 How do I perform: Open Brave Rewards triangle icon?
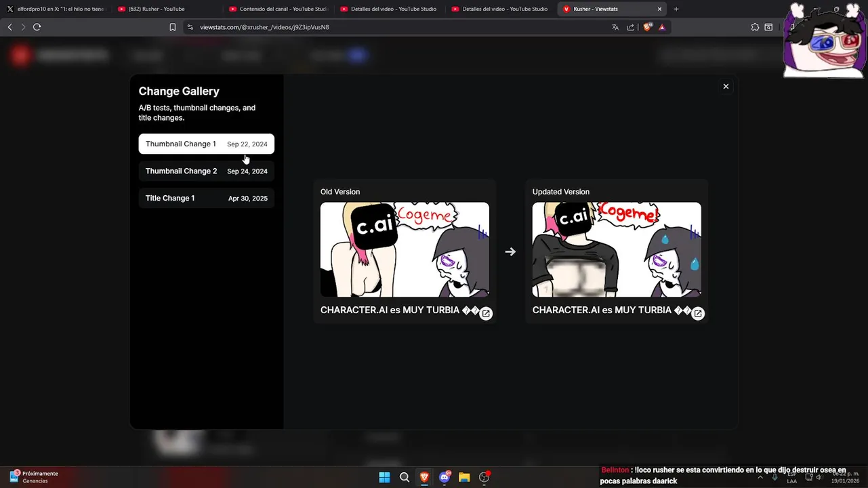pos(662,27)
